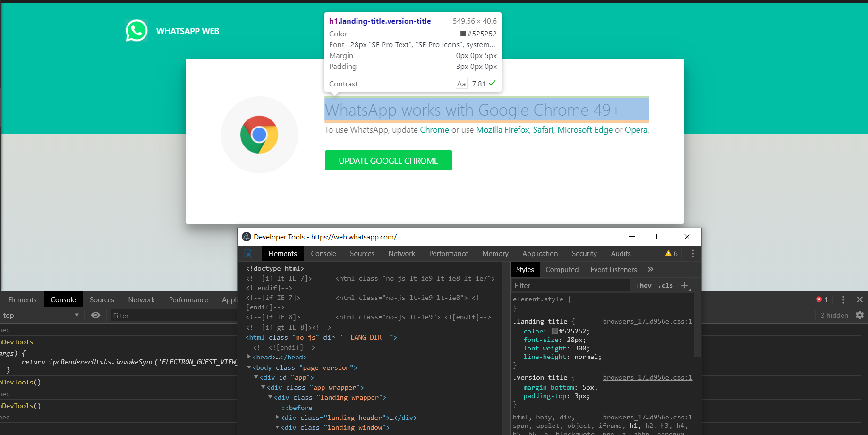Show more sidebar tabs via double chevron

(650, 269)
